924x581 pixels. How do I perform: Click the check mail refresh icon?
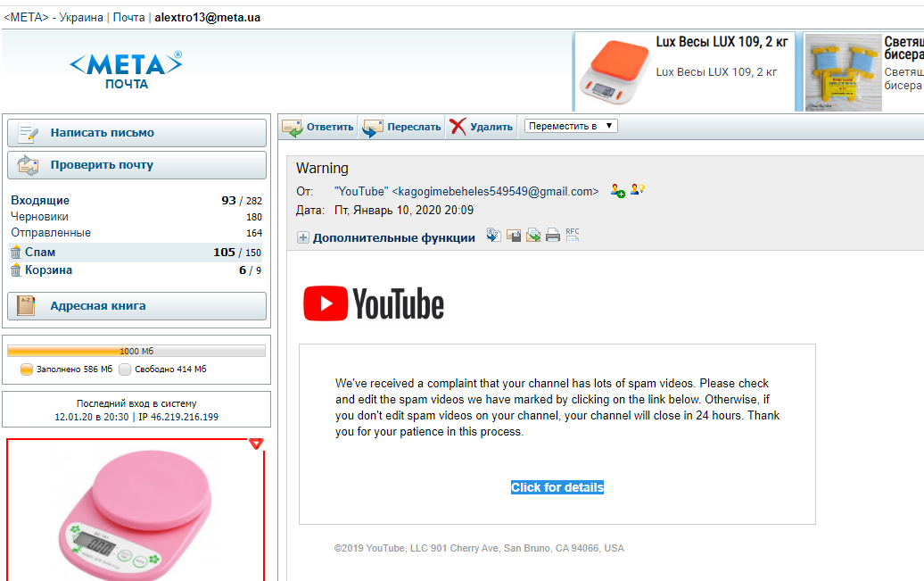click(x=28, y=165)
